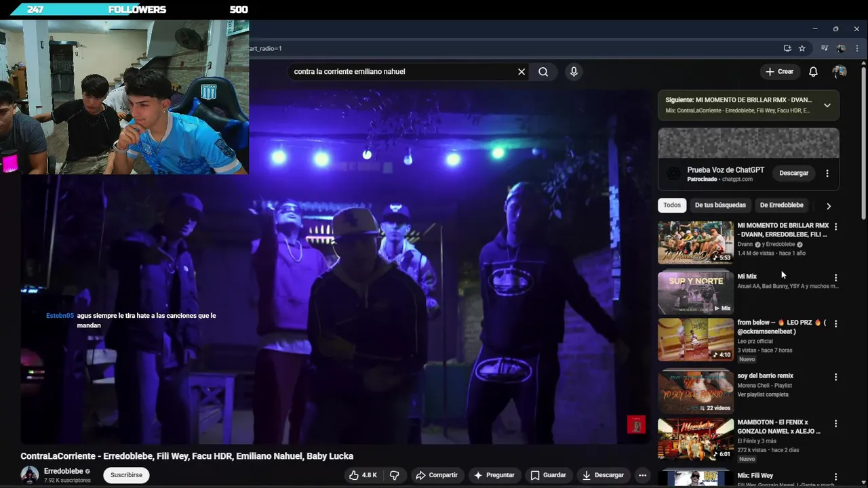This screenshot has height=488, width=868.
Task: Open options for MI MOMENTO DE BRILLAR RMX
Action: pos(835,227)
